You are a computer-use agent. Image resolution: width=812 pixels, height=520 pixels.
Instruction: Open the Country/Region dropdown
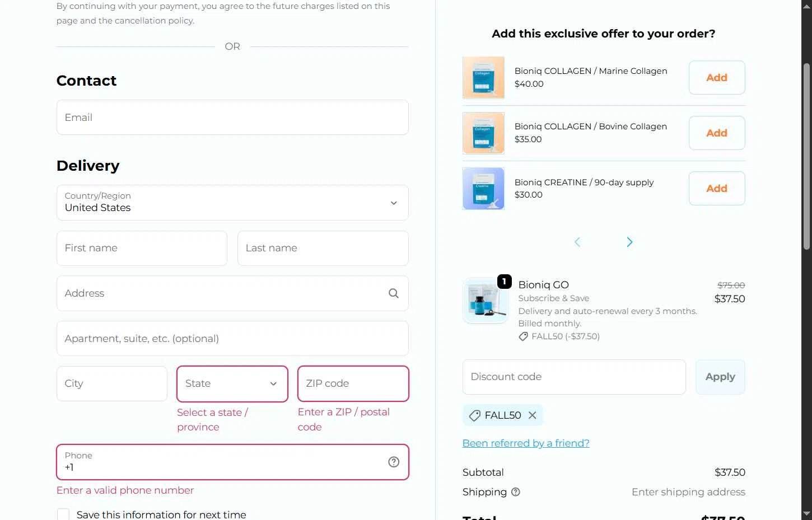tap(232, 203)
